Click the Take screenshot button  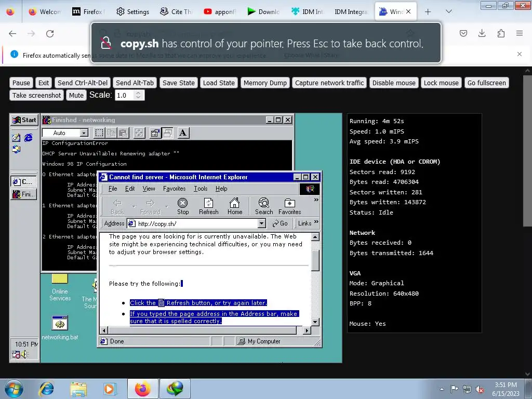[x=37, y=96]
